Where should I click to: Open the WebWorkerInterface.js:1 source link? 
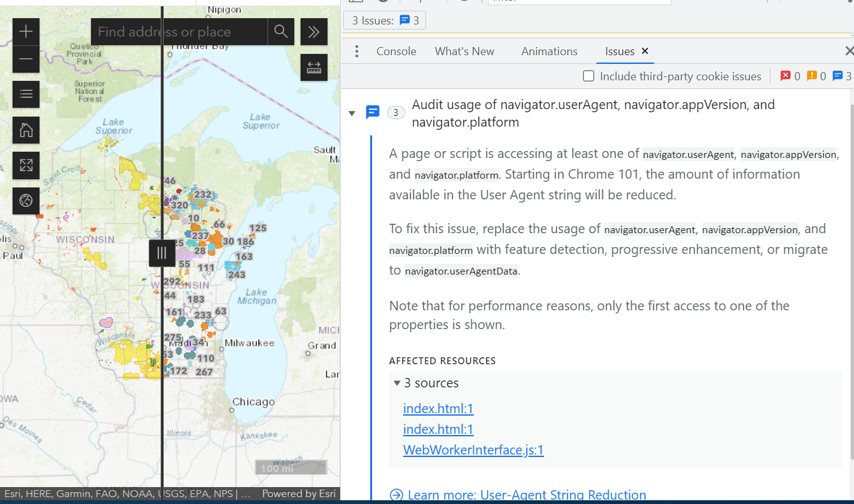point(473,450)
